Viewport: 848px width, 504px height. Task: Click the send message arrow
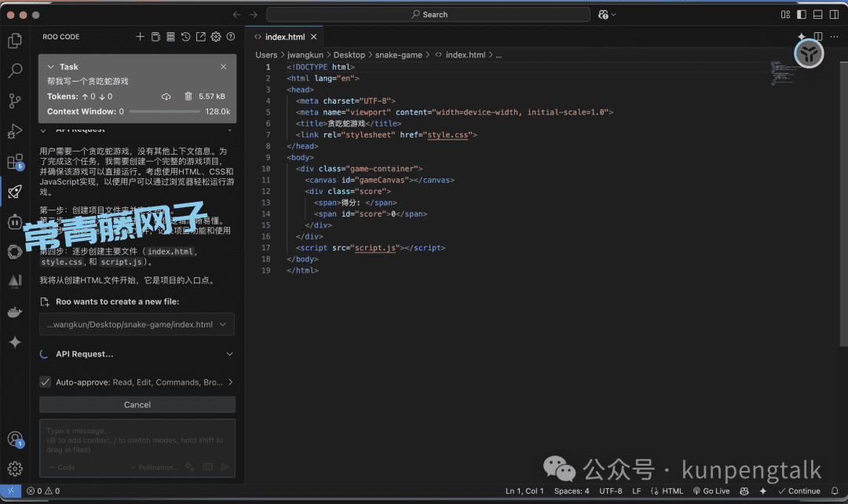click(225, 466)
